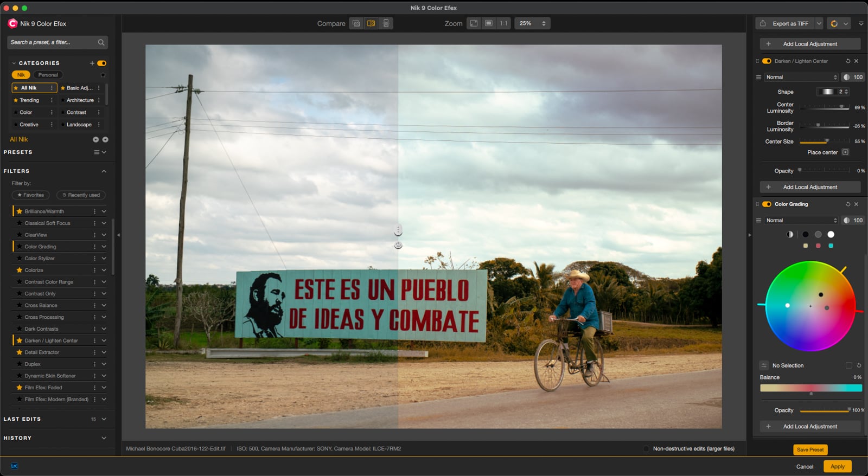Open the All Nik category options menu

pos(52,88)
